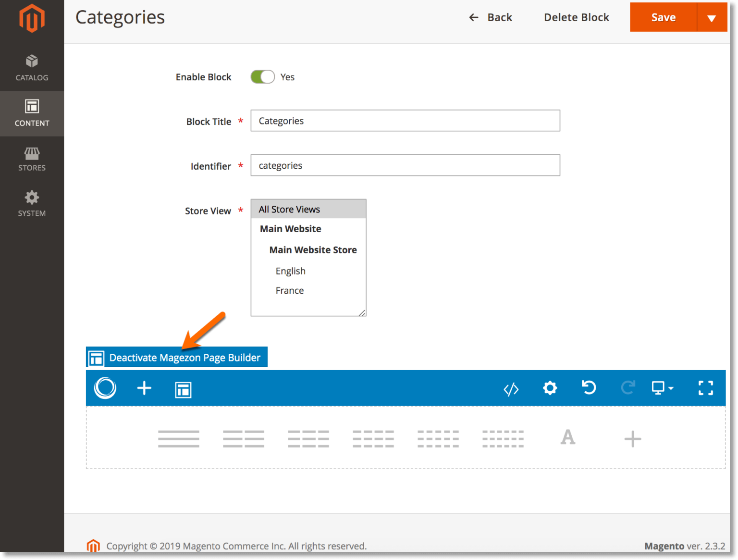Undo changes using the undo arrow icon
The image size is (738, 560).
589,388
